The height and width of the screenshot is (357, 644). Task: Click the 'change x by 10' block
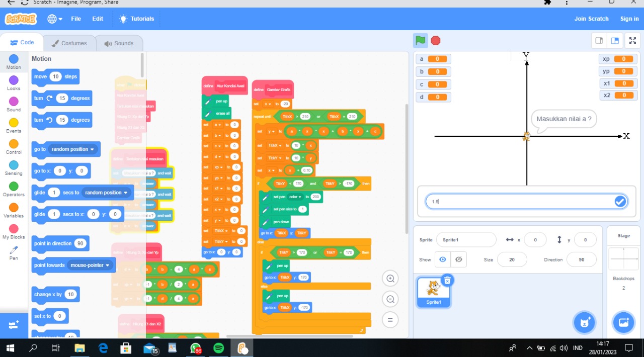click(55, 295)
